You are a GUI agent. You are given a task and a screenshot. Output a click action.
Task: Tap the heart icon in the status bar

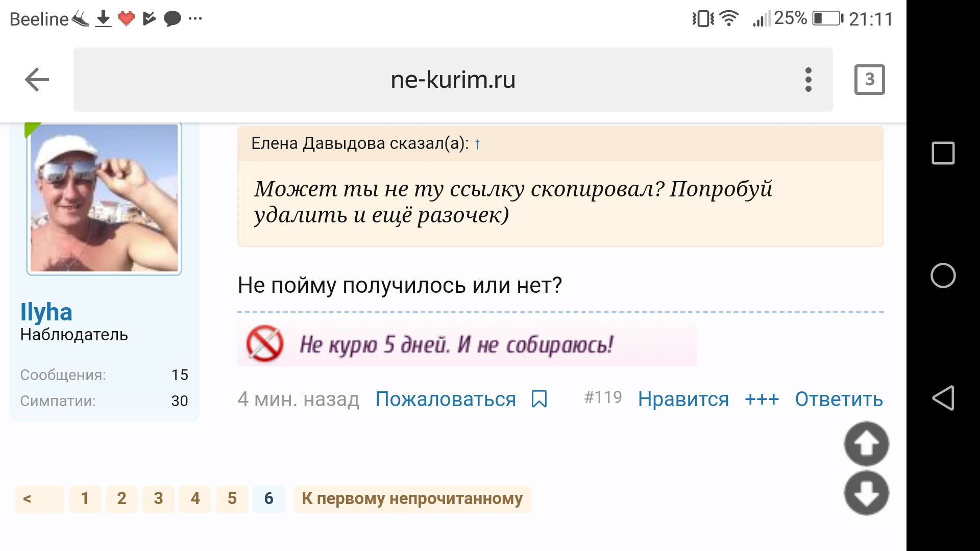126,19
